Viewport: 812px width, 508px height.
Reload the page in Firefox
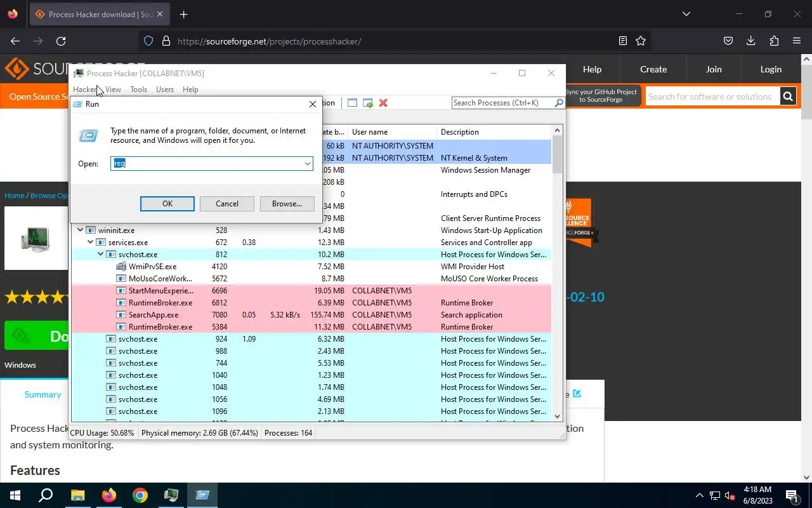[61, 41]
